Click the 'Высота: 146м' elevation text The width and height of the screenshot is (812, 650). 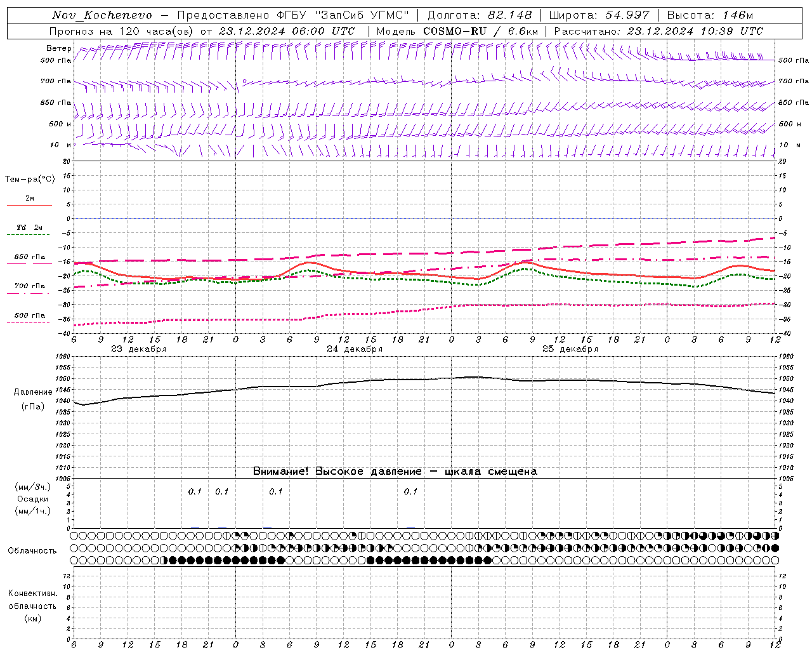click(x=710, y=15)
